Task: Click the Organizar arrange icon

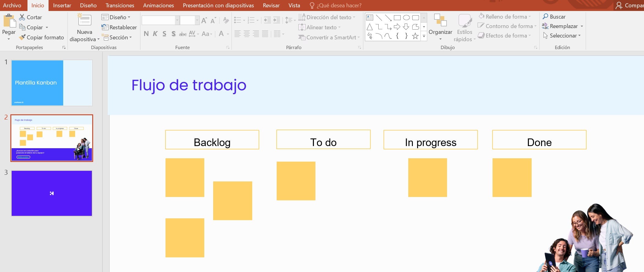Action: point(440,20)
